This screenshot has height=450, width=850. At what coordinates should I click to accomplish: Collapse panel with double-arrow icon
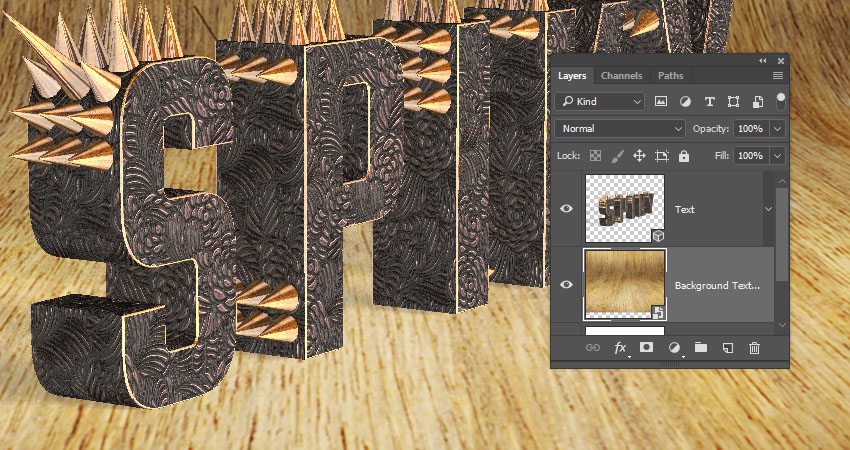(x=763, y=61)
